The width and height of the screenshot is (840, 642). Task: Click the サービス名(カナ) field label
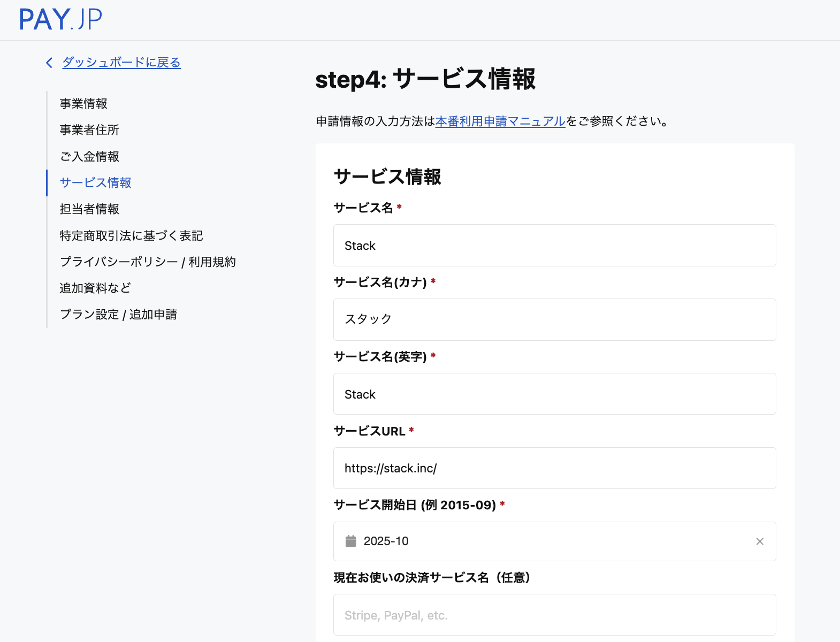380,282
